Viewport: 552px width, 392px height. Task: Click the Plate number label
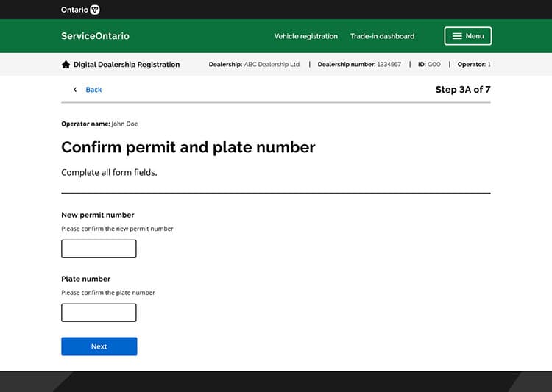coord(85,279)
